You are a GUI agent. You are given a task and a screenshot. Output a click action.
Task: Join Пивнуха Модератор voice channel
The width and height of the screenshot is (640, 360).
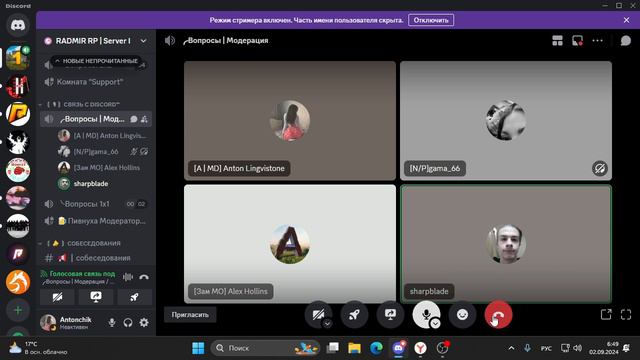(96, 221)
